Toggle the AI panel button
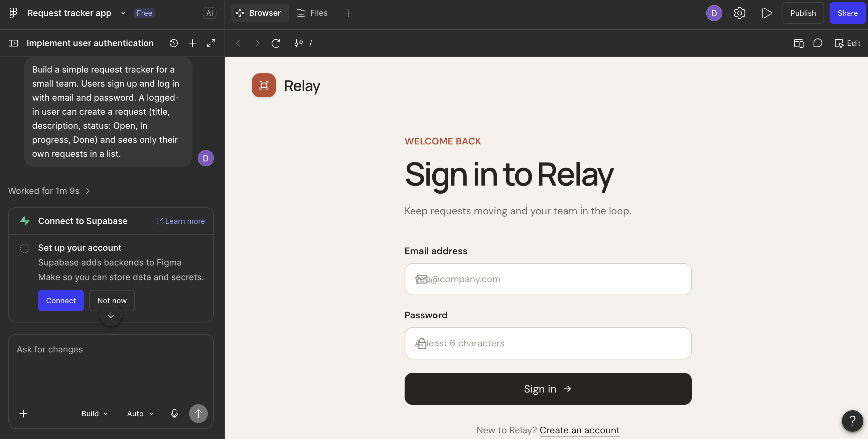Screen dimensions: 868x439 [x=209, y=13]
